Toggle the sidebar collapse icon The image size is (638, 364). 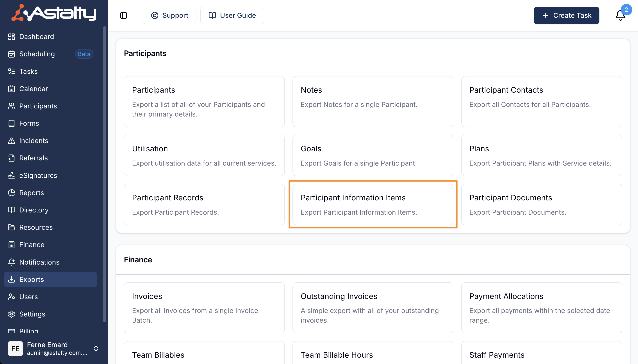coord(123,16)
